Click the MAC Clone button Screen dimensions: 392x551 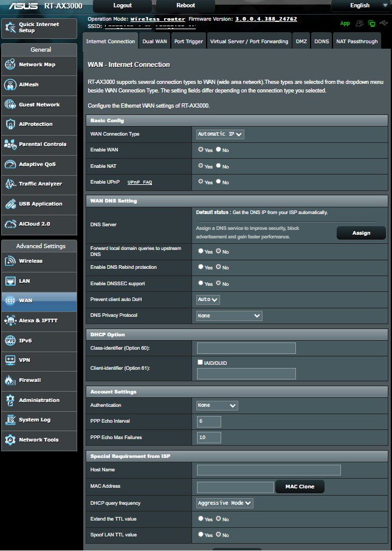(x=299, y=487)
